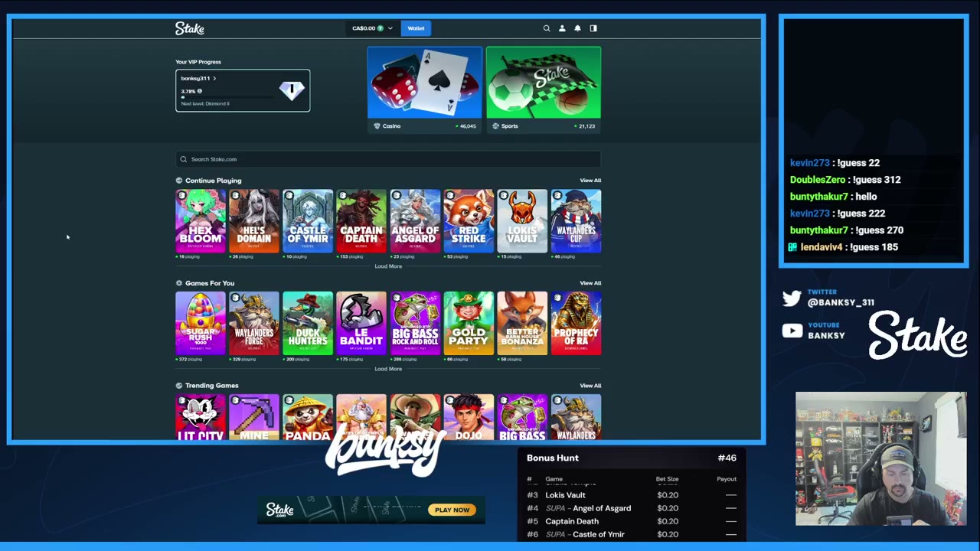The height and width of the screenshot is (551, 980).
Task: Open the Sugar Rush 1000 game thumbnail
Action: (201, 324)
